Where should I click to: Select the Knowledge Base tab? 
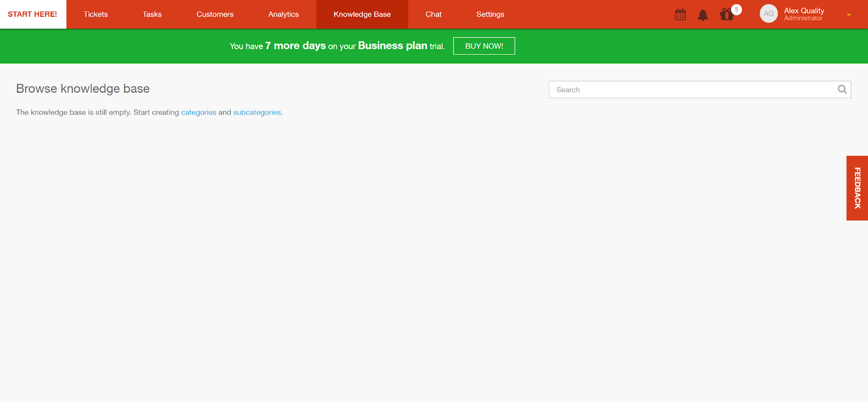point(362,14)
